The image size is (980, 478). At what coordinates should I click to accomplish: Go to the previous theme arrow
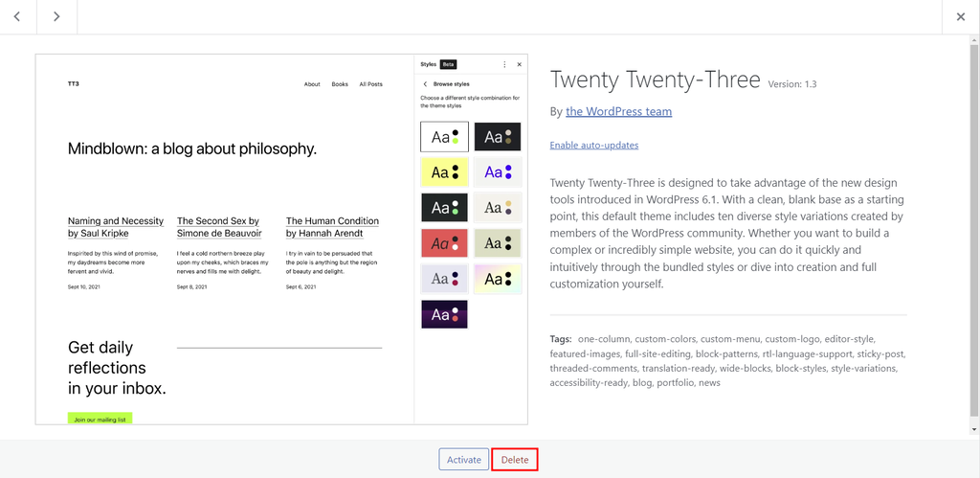[18, 16]
